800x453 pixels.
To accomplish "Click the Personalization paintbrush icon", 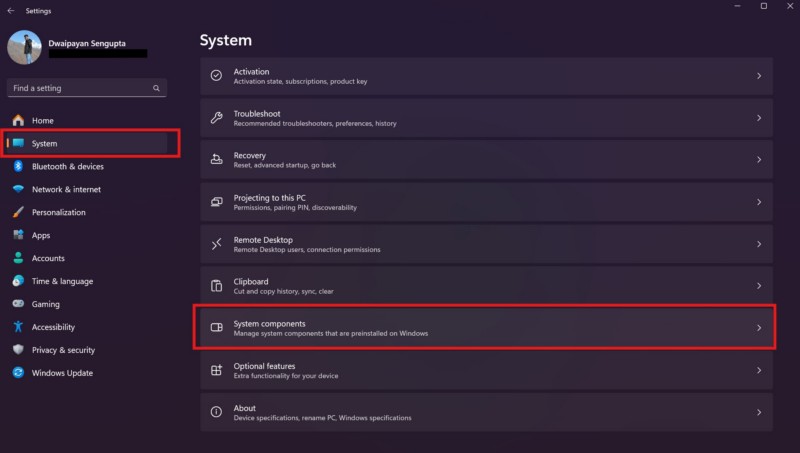I will point(18,212).
